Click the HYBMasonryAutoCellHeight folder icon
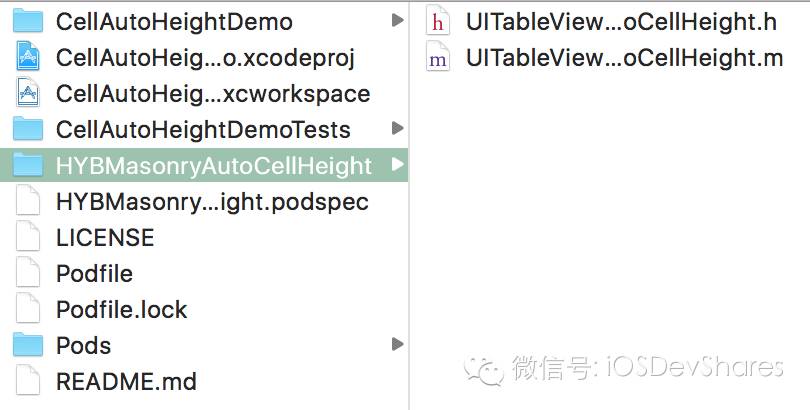 (x=28, y=165)
